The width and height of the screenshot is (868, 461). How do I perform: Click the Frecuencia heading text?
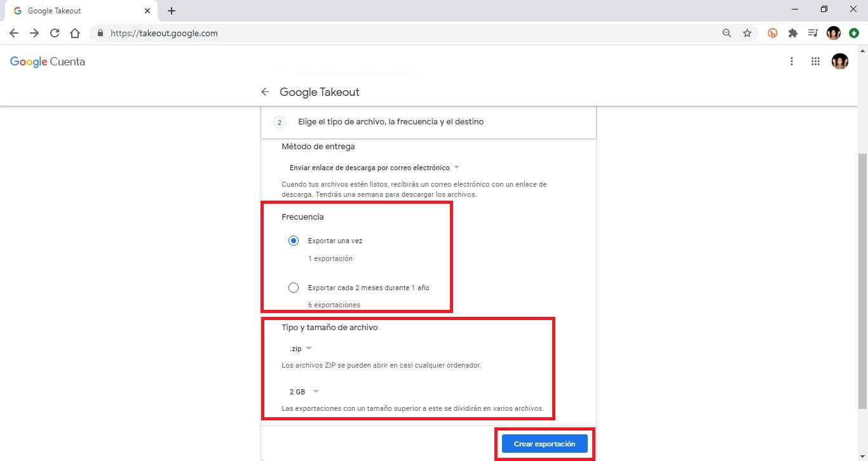point(302,217)
